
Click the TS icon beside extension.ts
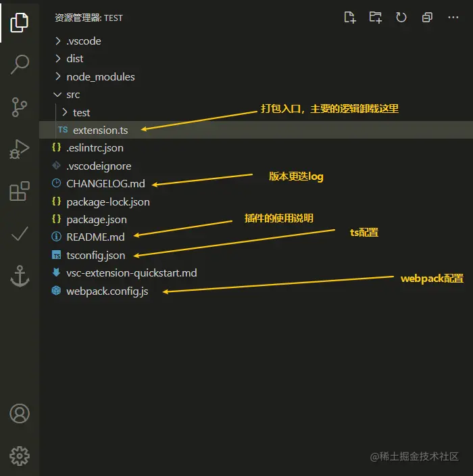click(x=63, y=130)
